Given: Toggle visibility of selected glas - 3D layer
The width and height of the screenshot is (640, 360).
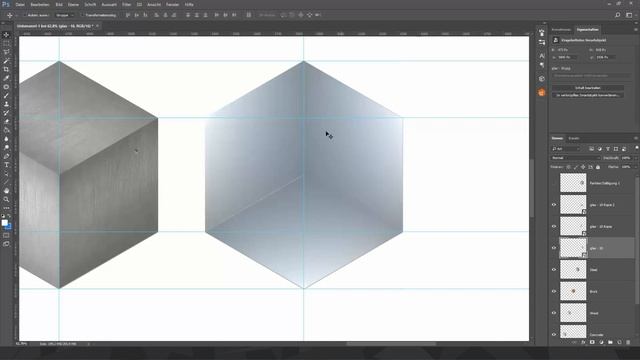Looking at the screenshot, I should [554, 248].
